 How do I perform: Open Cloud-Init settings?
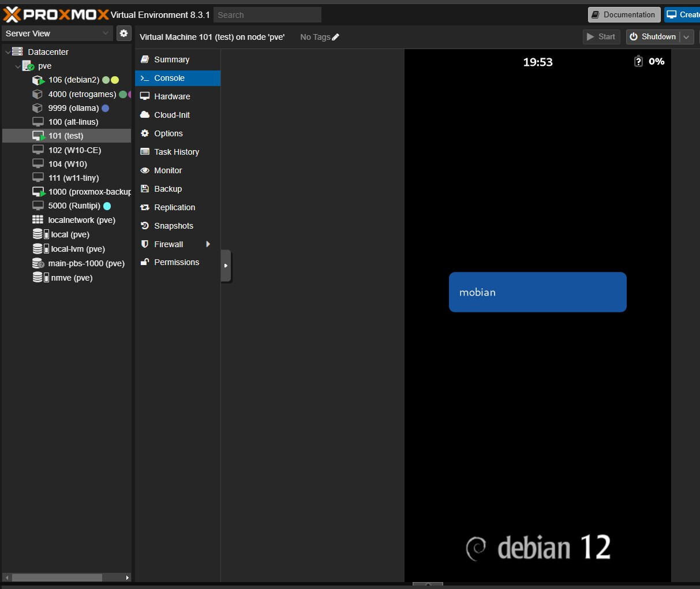point(178,115)
